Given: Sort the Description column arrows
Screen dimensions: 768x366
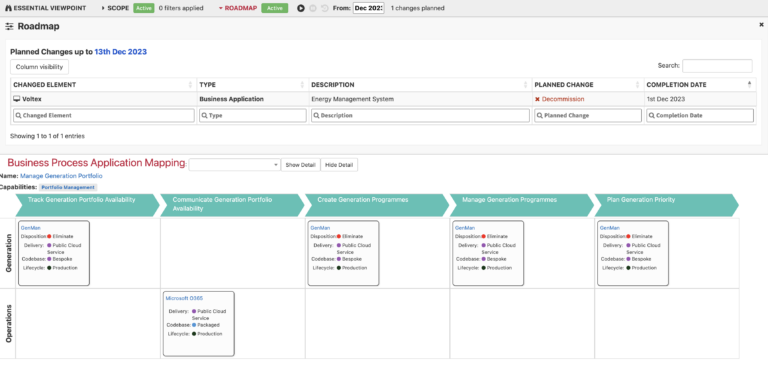Looking at the screenshot, I should tap(526, 85).
